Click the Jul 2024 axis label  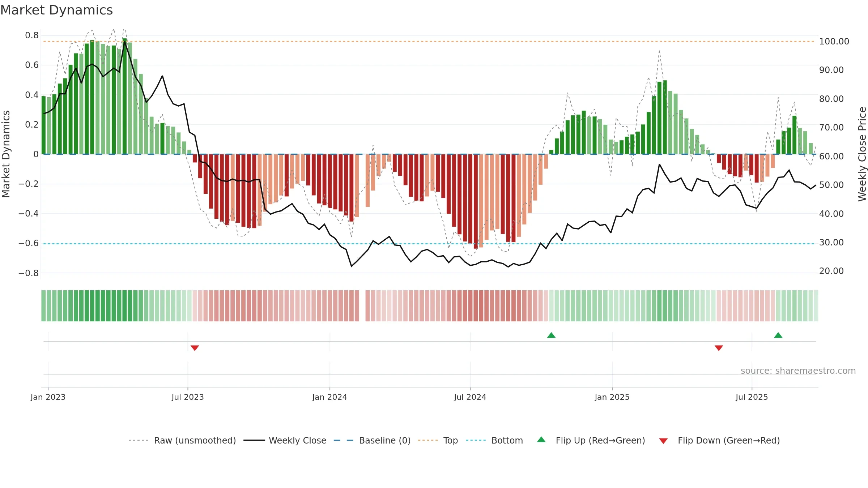(470, 397)
